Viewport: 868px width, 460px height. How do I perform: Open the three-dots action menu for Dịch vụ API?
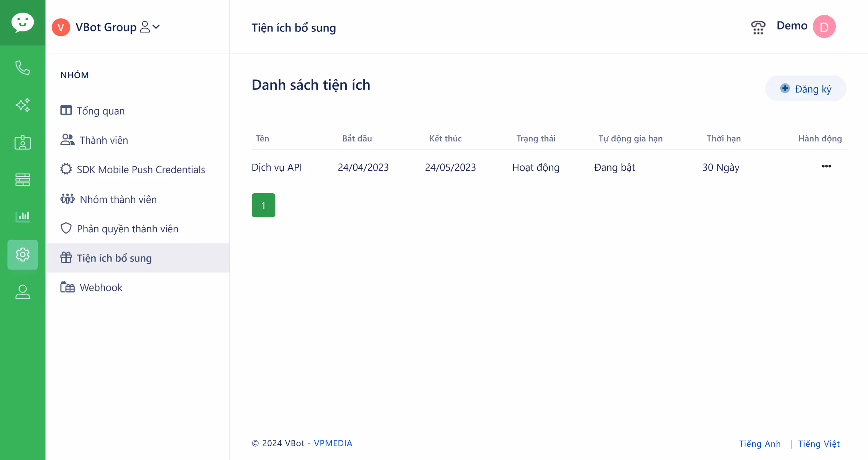pos(826,166)
